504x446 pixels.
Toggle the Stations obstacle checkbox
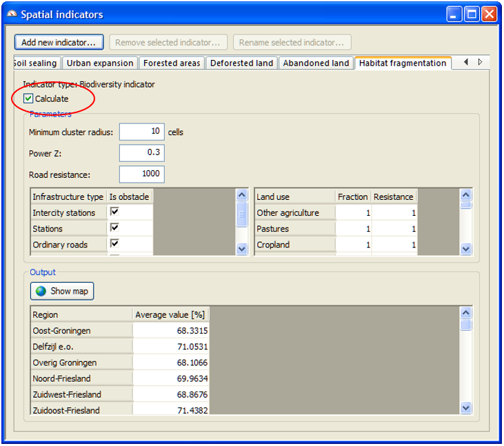coord(115,227)
